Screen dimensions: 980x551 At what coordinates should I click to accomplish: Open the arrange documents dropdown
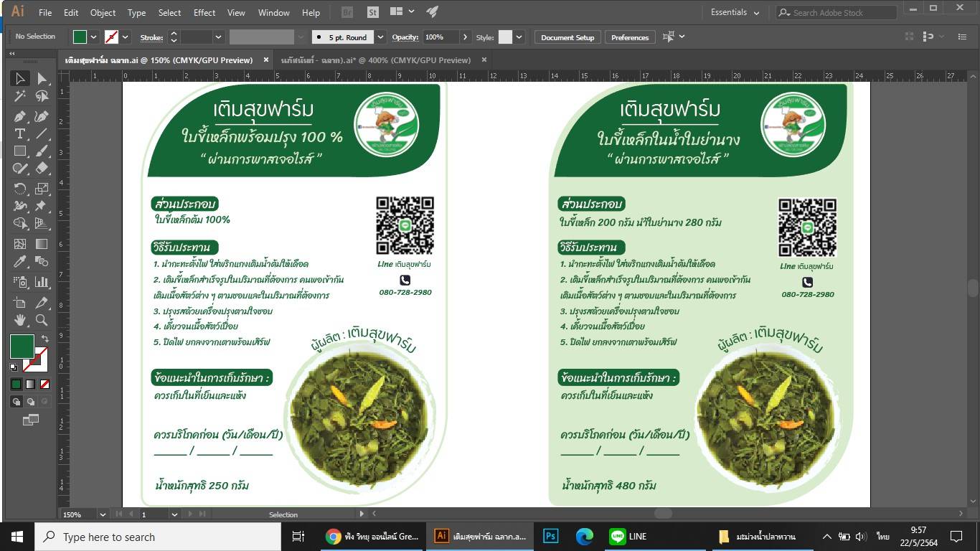(402, 11)
